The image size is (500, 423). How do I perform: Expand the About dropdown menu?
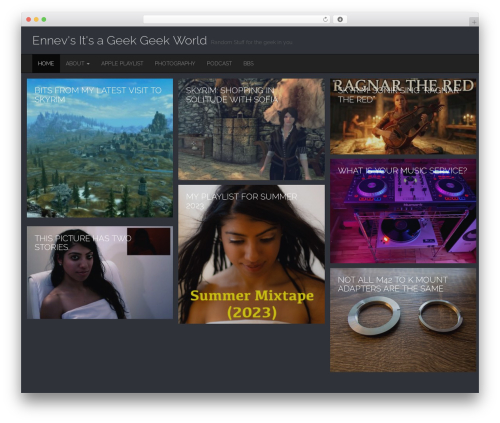(x=77, y=63)
